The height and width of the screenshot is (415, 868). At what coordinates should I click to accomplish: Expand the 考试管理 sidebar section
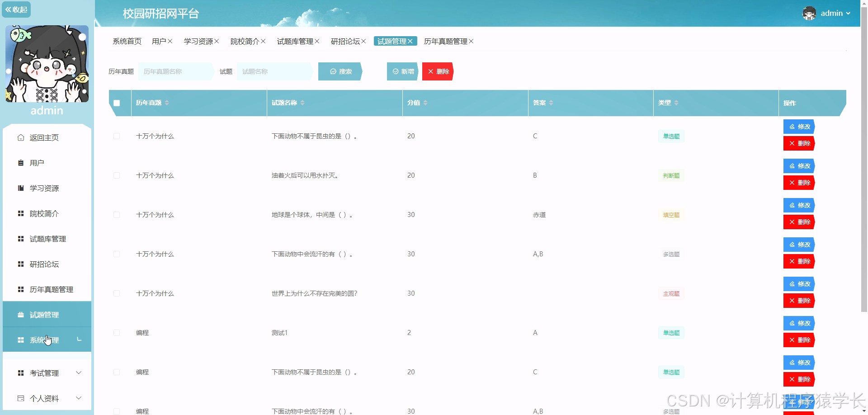tap(44, 373)
